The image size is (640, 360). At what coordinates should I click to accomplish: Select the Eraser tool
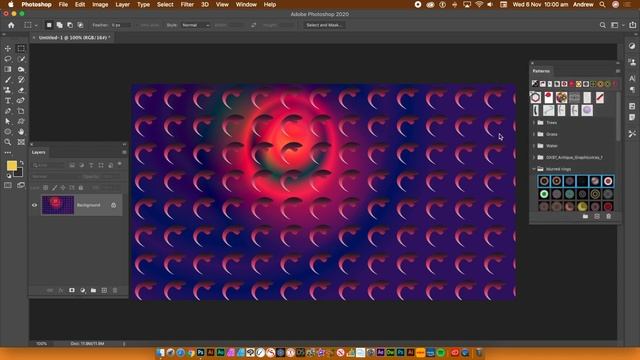[21, 90]
